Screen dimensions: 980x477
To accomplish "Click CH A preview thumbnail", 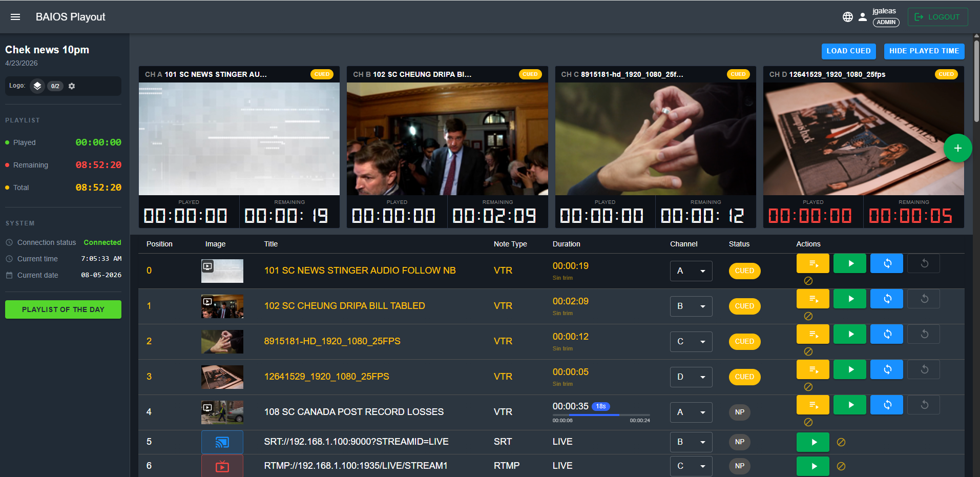I will click(239, 139).
